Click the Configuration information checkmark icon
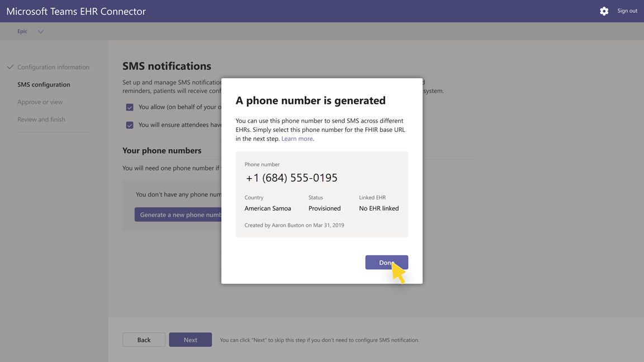 [10, 67]
